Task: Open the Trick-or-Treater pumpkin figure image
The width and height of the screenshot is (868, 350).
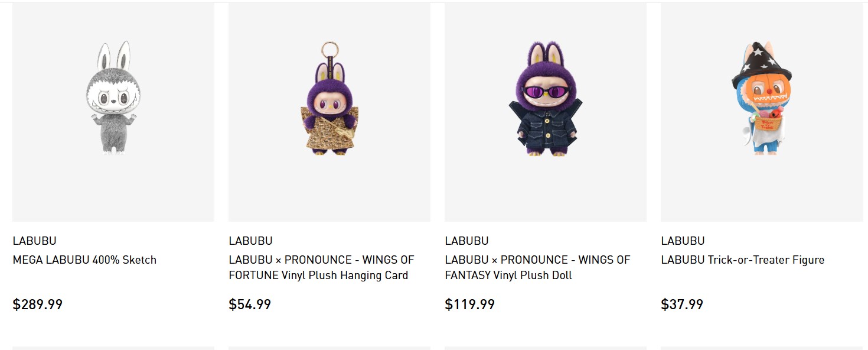Action: tap(762, 112)
